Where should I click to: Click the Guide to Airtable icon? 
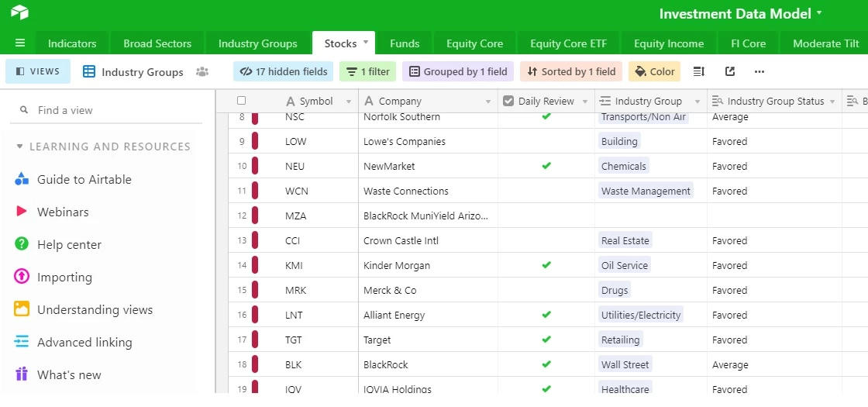click(22, 179)
